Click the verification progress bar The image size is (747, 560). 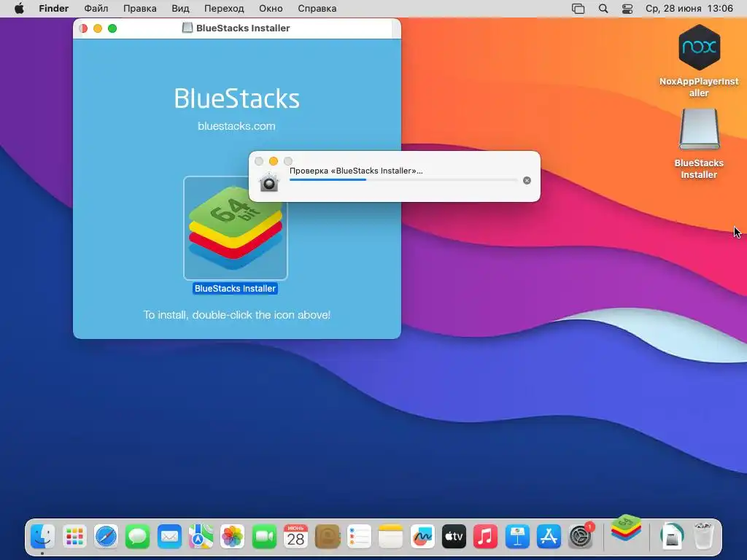403,180
